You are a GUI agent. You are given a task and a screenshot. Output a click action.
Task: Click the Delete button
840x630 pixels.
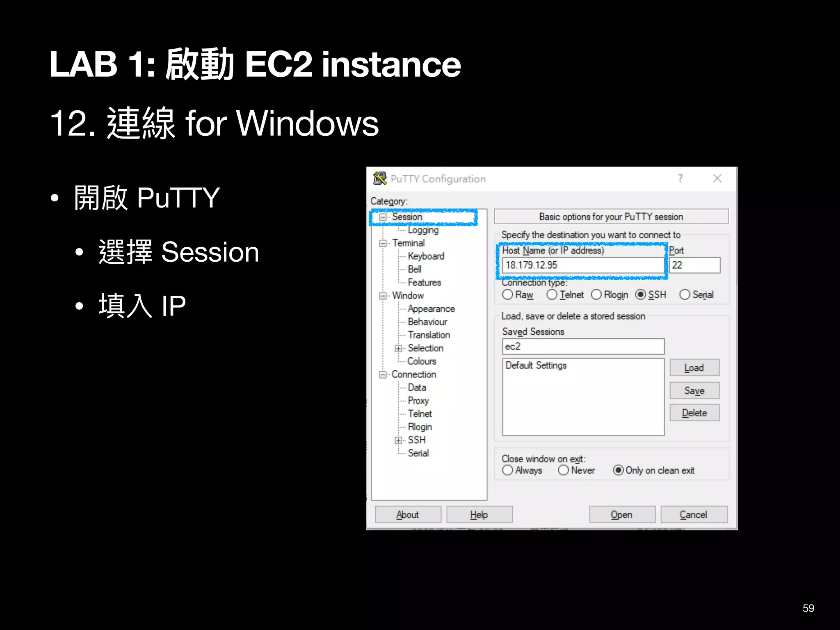click(694, 413)
